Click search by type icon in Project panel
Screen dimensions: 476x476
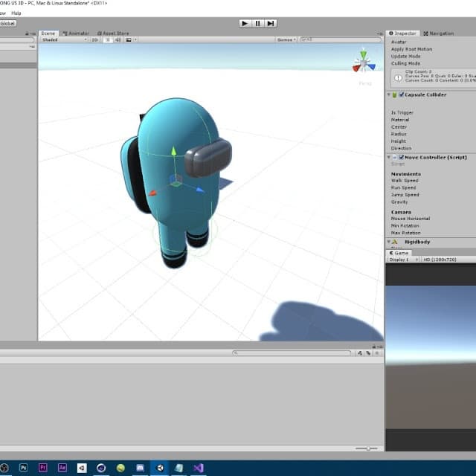click(359, 353)
